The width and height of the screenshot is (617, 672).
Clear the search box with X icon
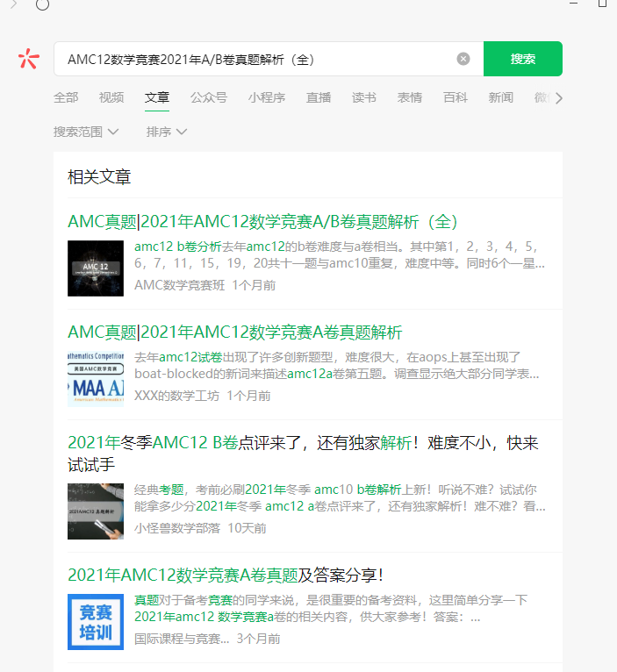point(463,59)
